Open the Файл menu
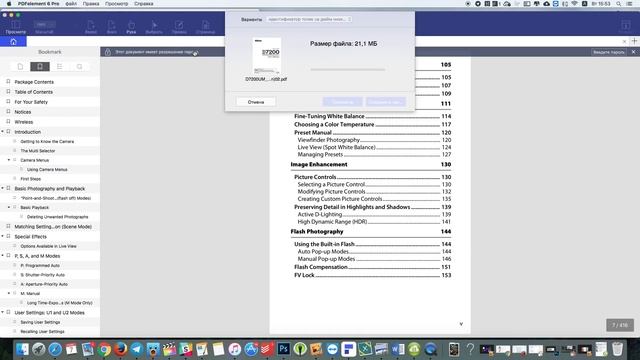The width and height of the screenshot is (640, 360). [x=71, y=4]
